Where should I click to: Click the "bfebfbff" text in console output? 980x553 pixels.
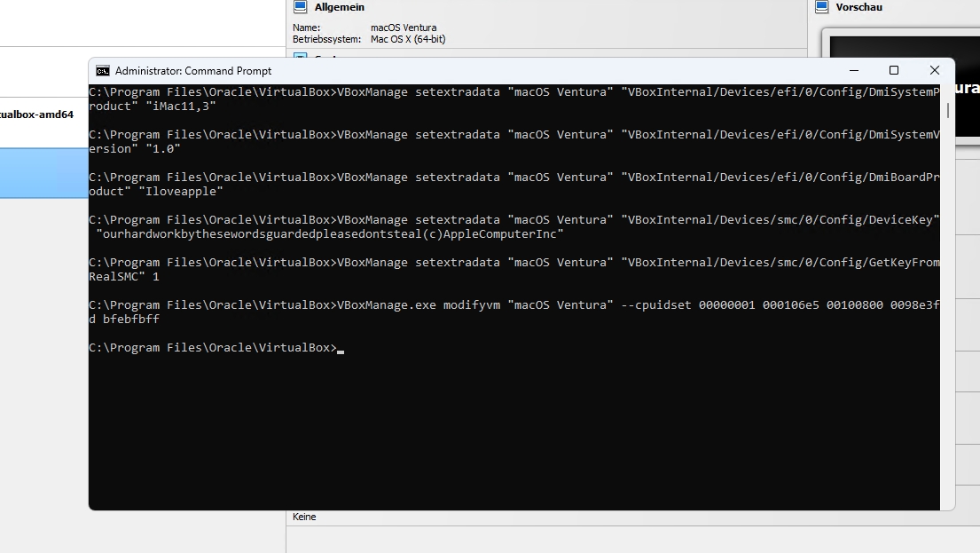131,319
